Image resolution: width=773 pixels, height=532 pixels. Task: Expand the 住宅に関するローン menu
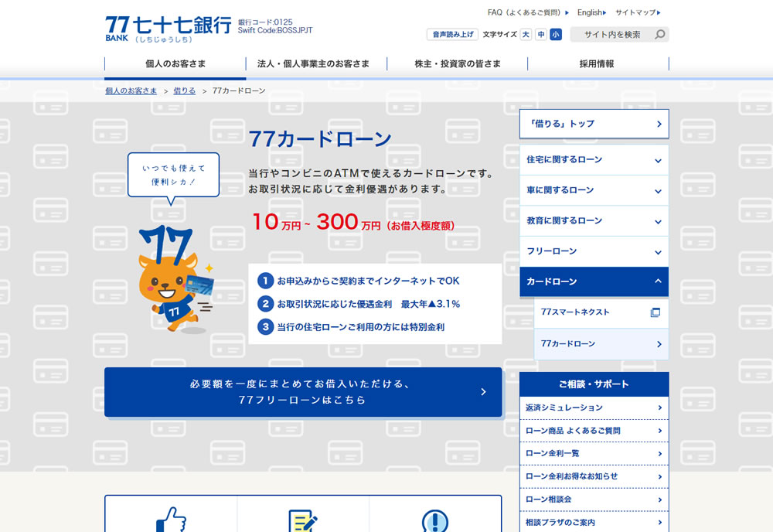coord(594,159)
